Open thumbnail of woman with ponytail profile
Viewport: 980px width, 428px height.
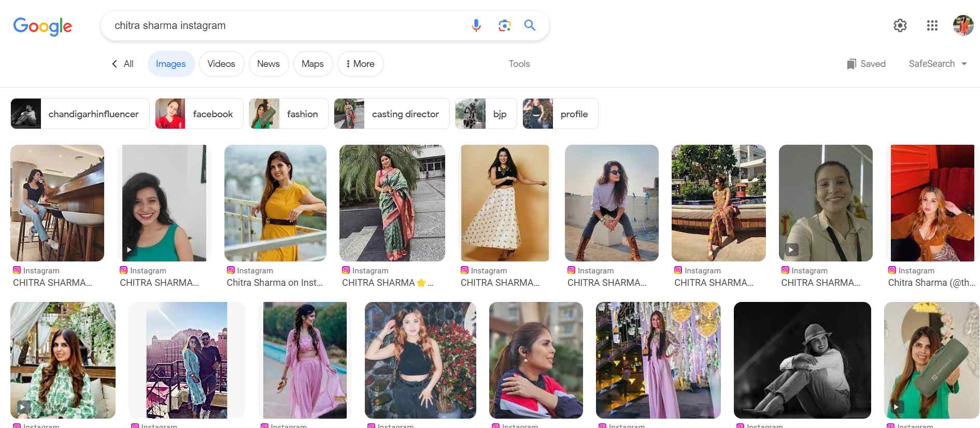coord(536,360)
